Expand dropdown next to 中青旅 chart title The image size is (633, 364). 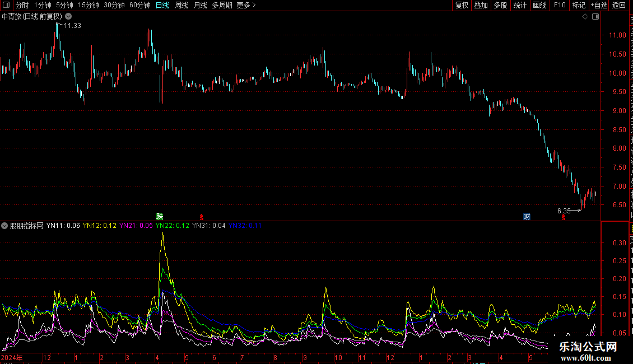click(69, 17)
